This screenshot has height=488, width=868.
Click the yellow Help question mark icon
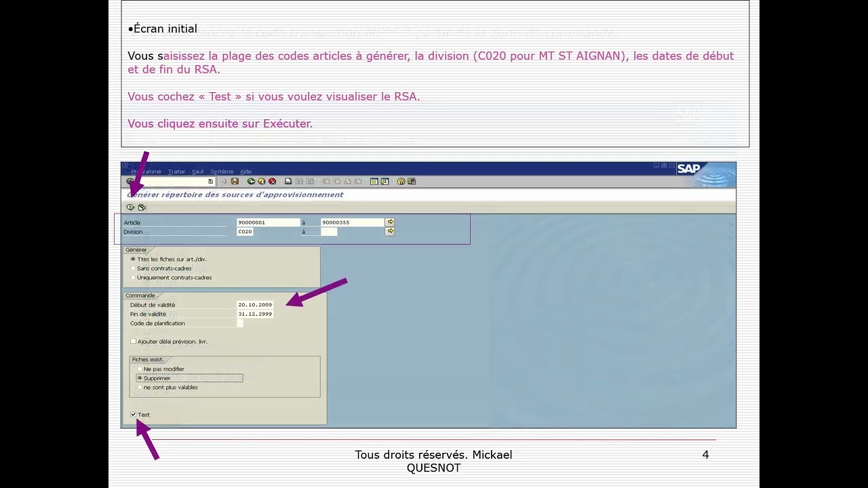point(401,181)
